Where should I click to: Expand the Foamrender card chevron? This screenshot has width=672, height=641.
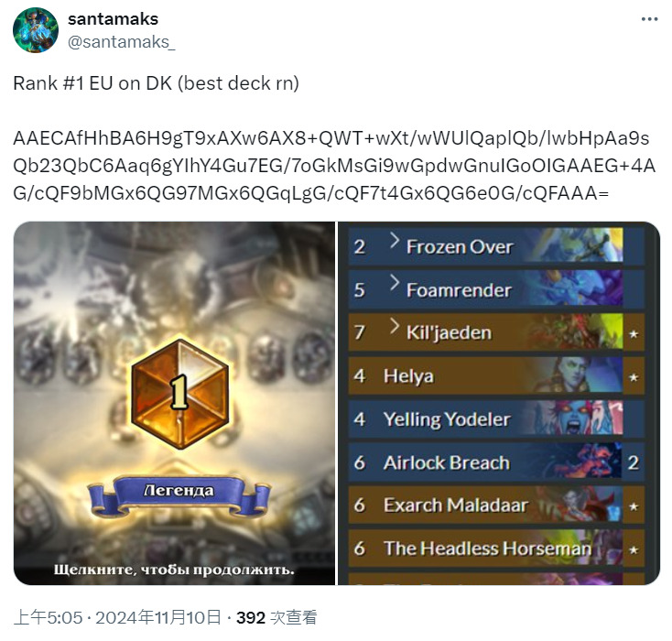pyautogui.click(x=395, y=283)
